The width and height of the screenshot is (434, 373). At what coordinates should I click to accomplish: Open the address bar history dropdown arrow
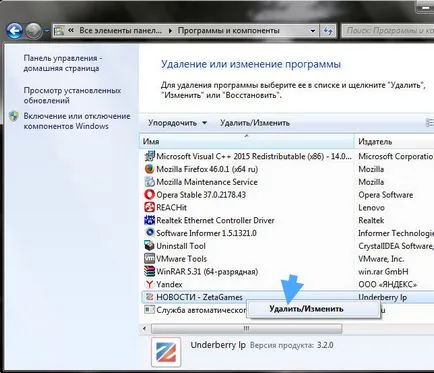point(313,31)
